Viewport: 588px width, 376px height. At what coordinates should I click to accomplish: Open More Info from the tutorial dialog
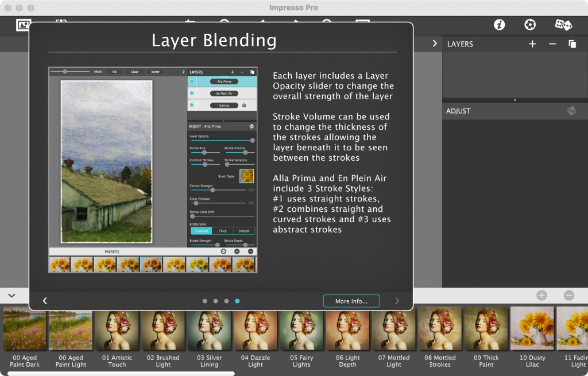pos(351,300)
